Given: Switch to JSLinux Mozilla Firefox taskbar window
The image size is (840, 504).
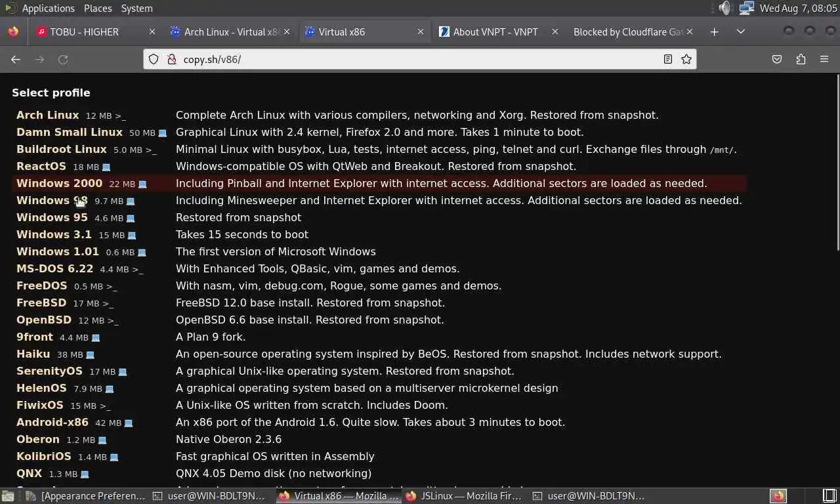Looking at the screenshot, I should click(x=464, y=496).
